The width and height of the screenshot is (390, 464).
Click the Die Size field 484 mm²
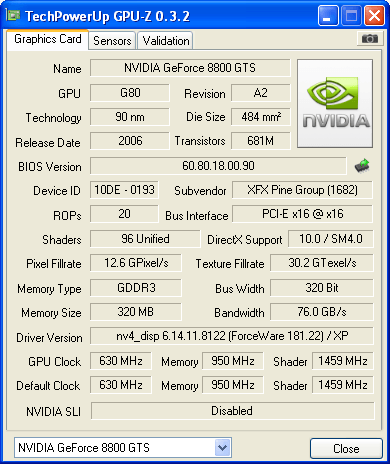[261, 117]
